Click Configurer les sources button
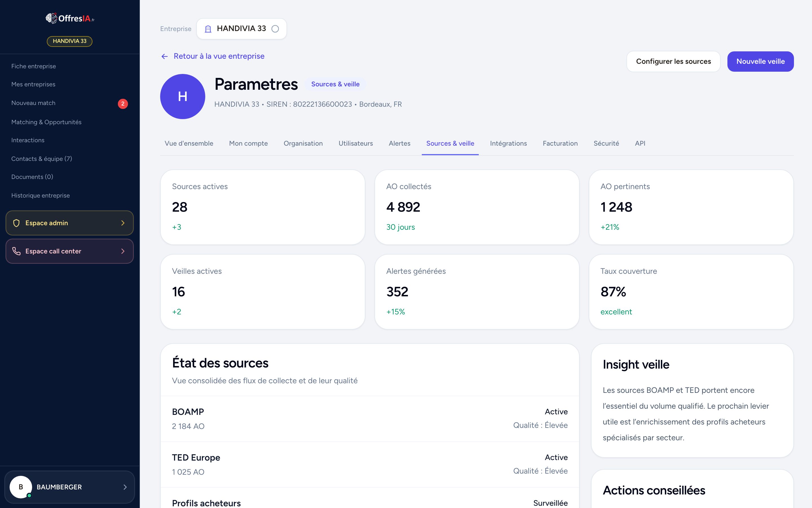 coord(673,62)
